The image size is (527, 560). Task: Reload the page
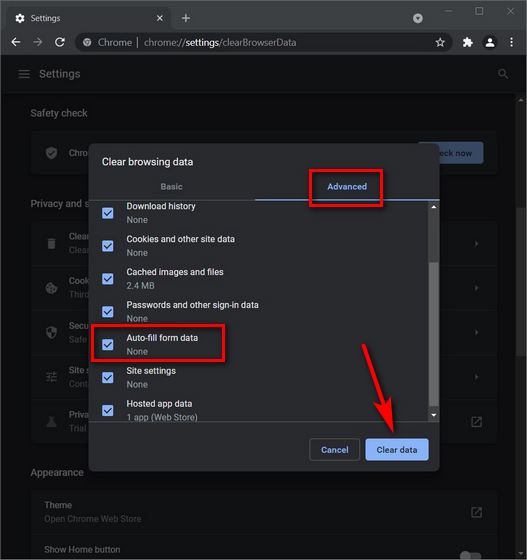click(60, 42)
